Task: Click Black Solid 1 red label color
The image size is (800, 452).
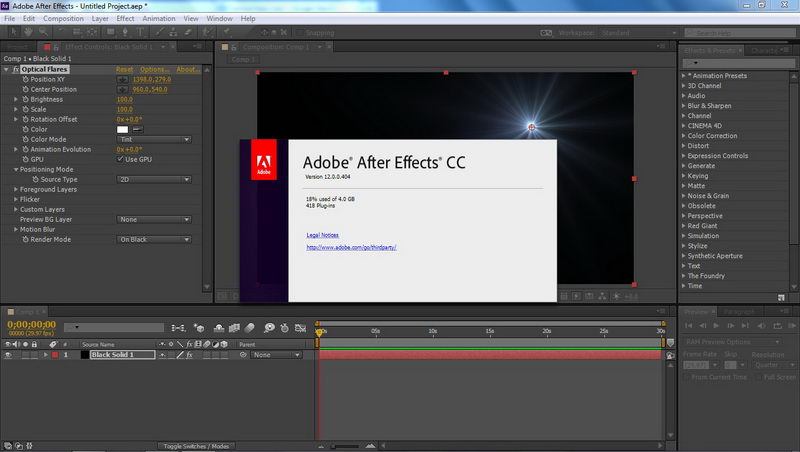Action: tap(55, 355)
